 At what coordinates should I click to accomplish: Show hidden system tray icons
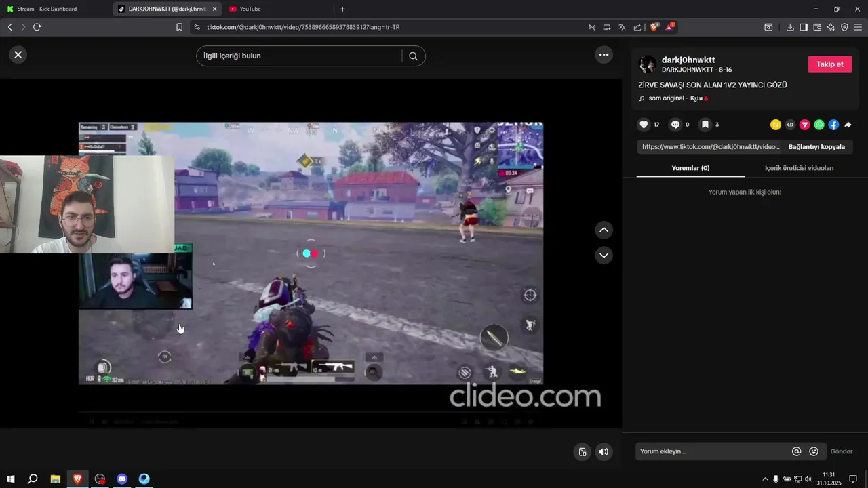[766, 479]
